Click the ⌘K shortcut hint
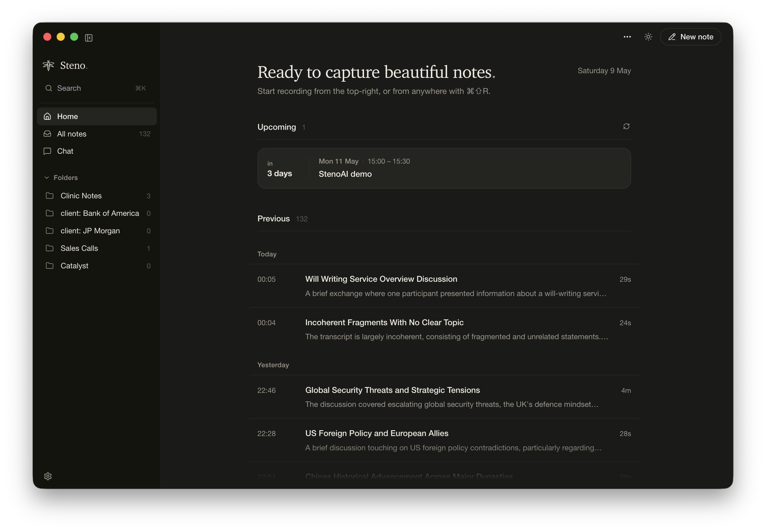Viewport: 766px width, 532px height. [140, 88]
